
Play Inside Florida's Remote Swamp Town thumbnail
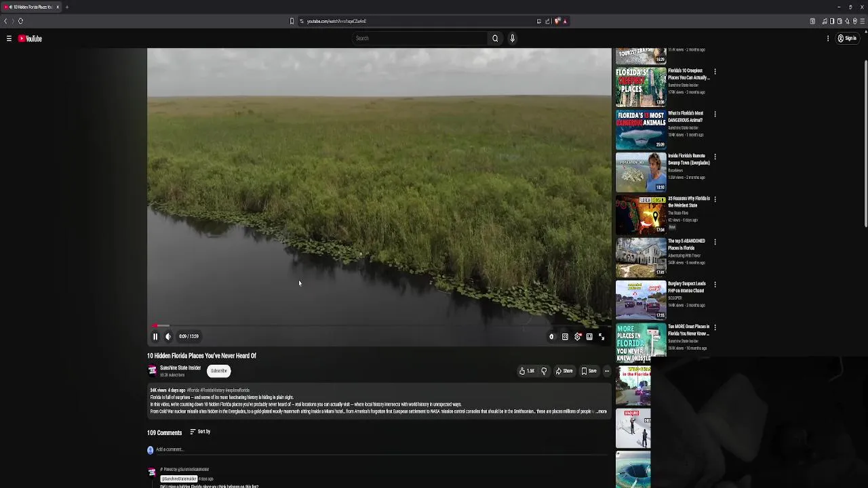[x=641, y=172]
